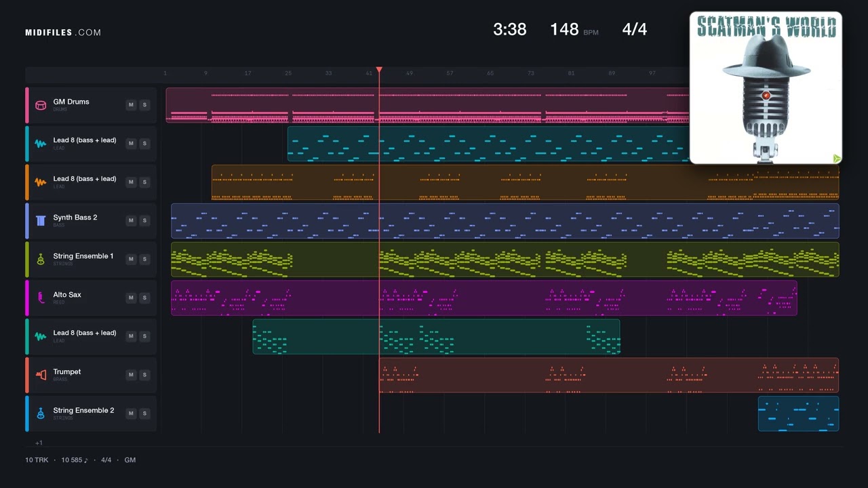The image size is (868, 488).
Task: Select the GM Drums track name
Action: point(71,102)
